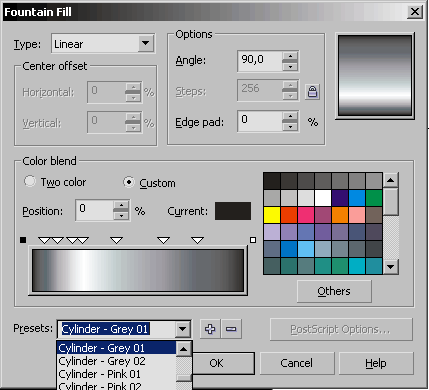
Task: Choose Cylinder - Grey 01 in preset list
Action: 116,348
